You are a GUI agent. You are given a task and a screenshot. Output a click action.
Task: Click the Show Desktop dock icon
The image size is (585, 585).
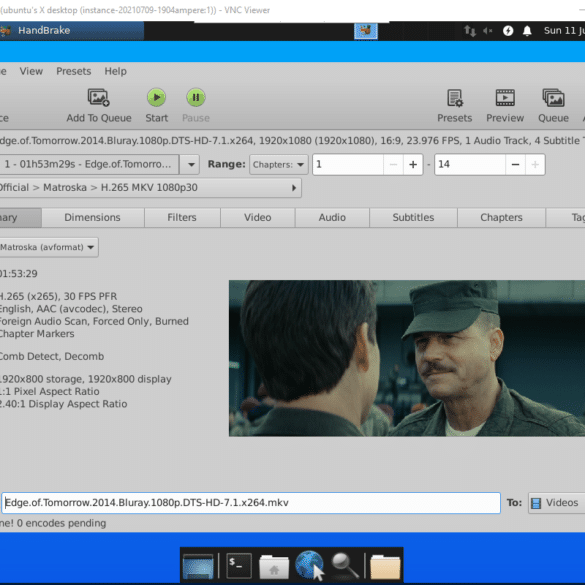[x=198, y=566]
